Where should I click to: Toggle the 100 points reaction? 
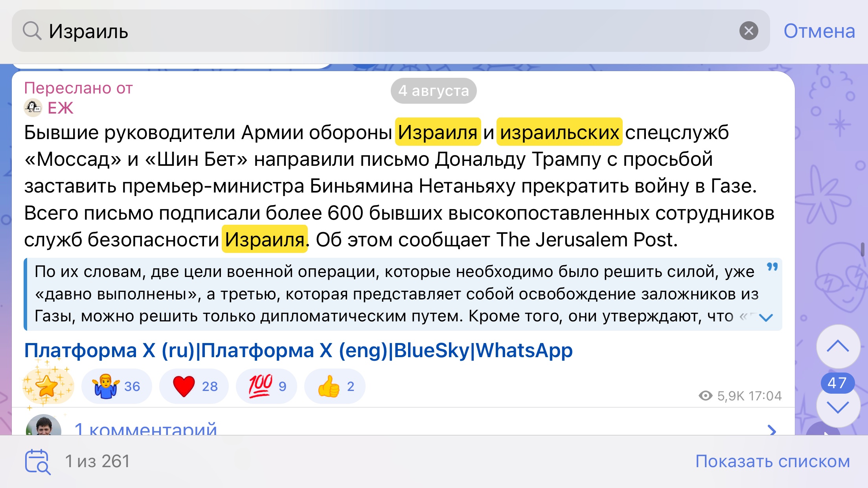[267, 386]
